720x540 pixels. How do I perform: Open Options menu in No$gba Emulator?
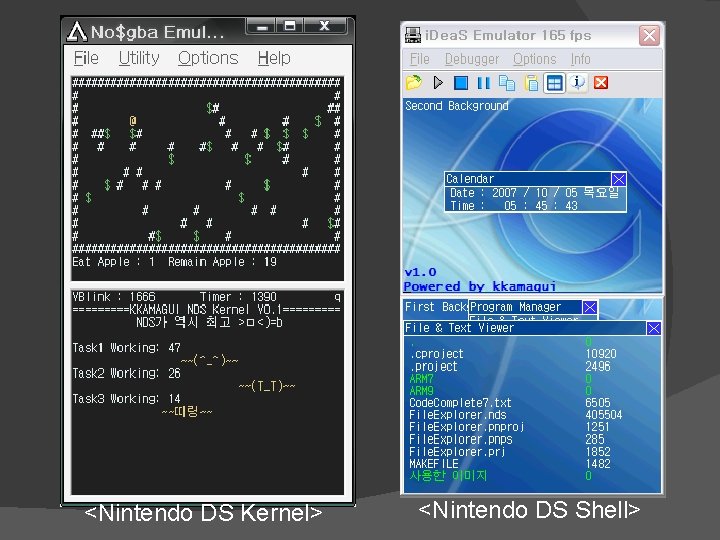(x=208, y=58)
